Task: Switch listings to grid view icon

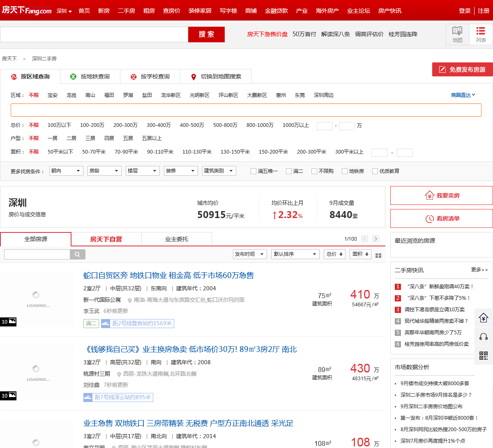Action: pos(378,255)
